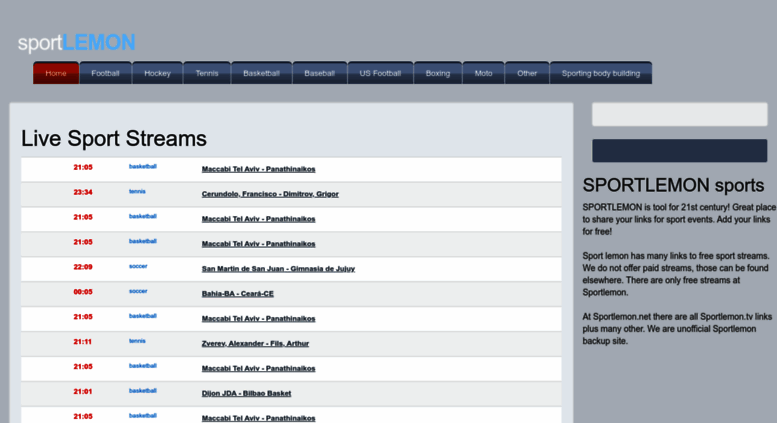This screenshot has width=777, height=423.
Task: Click the 21:11 time cell
Action: point(82,342)
